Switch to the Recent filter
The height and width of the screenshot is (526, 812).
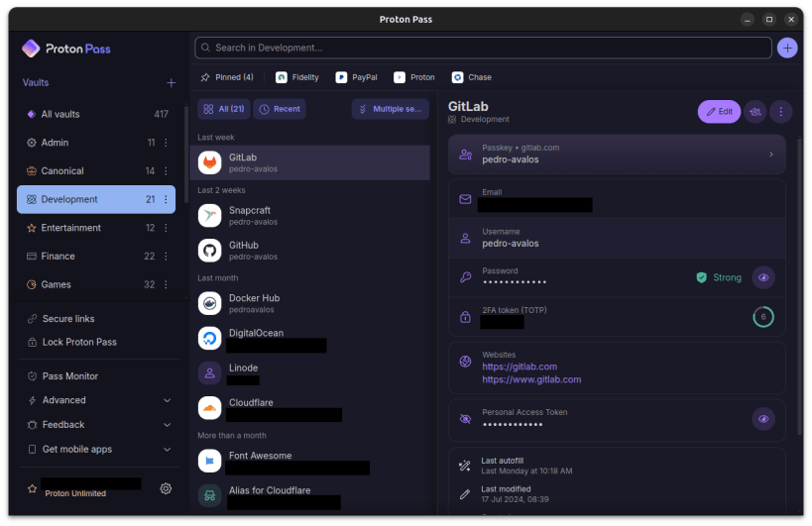point(280,109)
